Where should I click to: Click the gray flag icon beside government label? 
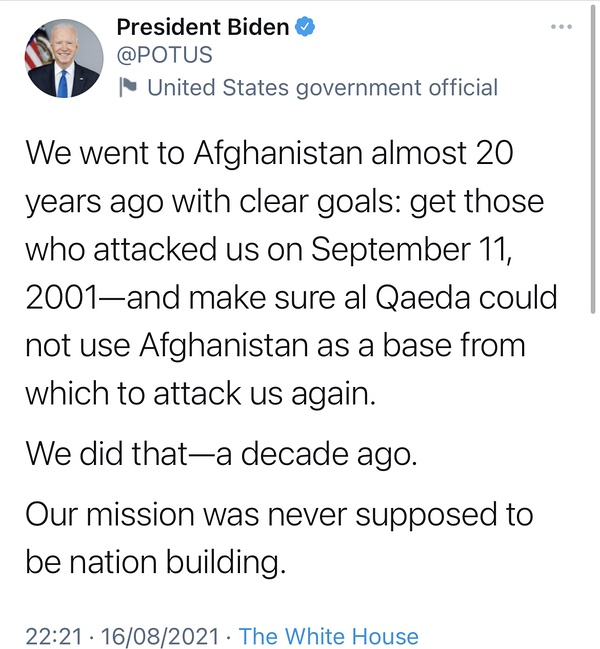click(127, 87)
